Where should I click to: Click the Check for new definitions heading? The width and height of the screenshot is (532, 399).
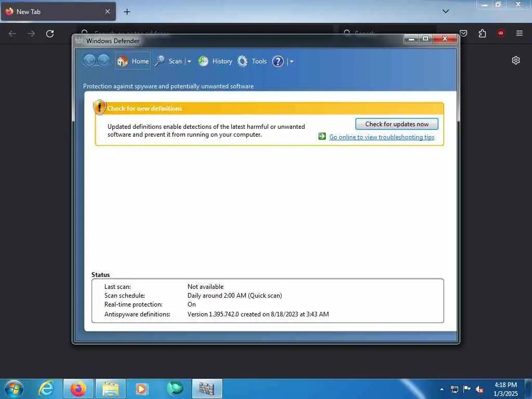click(144, 109)
